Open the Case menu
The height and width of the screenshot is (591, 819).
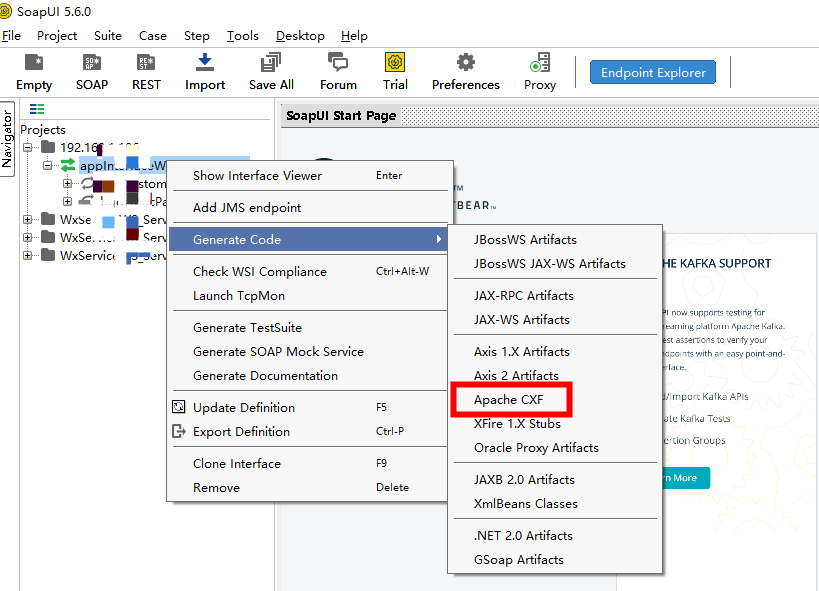[x=153, y=36]
